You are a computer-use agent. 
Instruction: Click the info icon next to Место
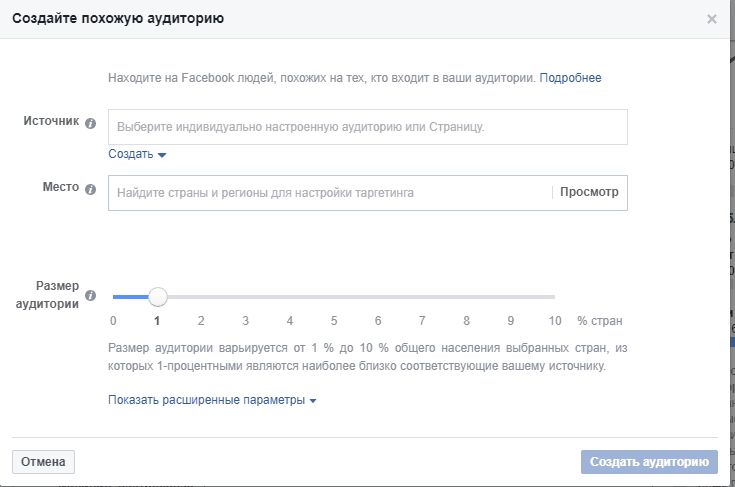[90, 189]
